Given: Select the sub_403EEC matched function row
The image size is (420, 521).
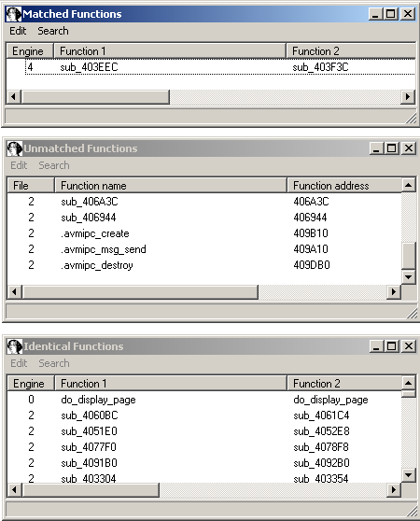Looking at the screenshot, I should click(x=220, y=67).
